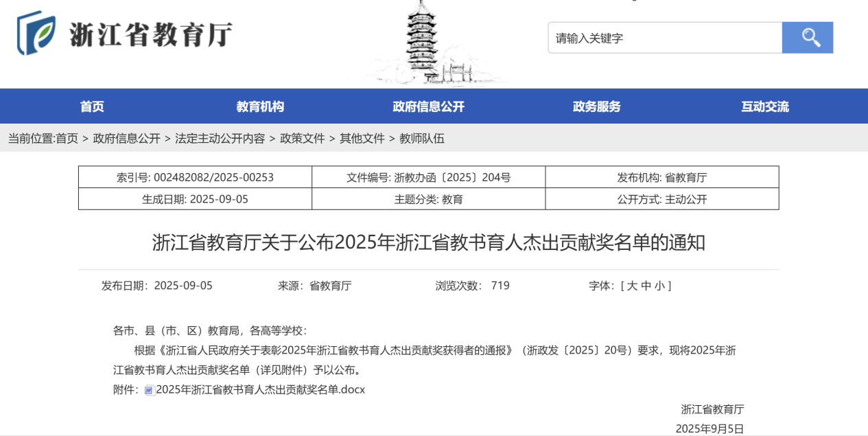
Task: Set font size to 大
Action: point(632,286)
